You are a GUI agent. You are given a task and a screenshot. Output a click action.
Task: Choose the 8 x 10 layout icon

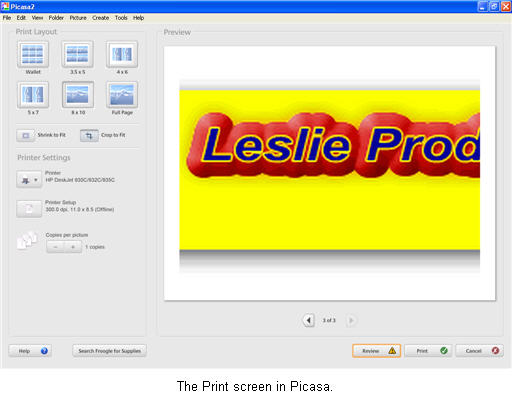click(x=78, y=95)
